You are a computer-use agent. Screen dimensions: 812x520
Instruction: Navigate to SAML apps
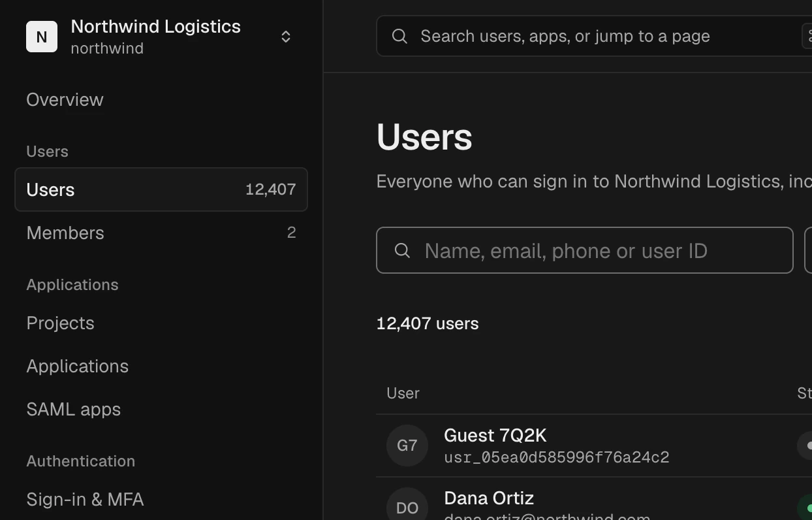click(73, 409)
